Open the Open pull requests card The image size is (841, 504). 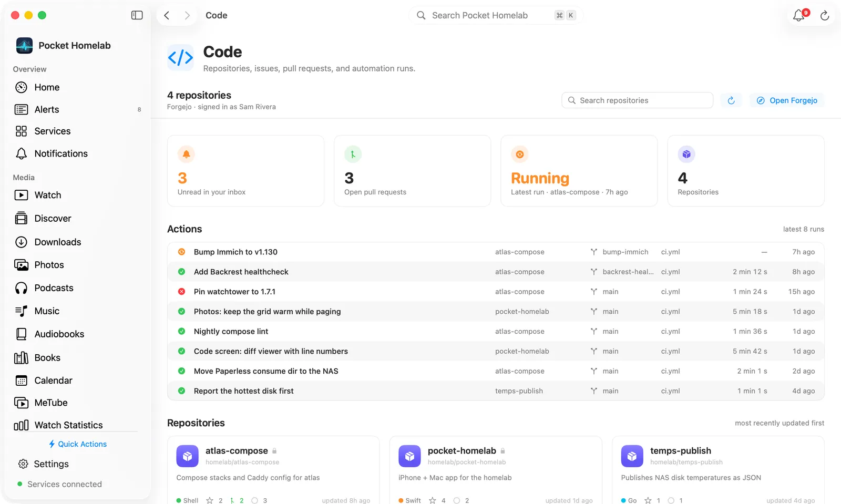click(x=412, y=171)
